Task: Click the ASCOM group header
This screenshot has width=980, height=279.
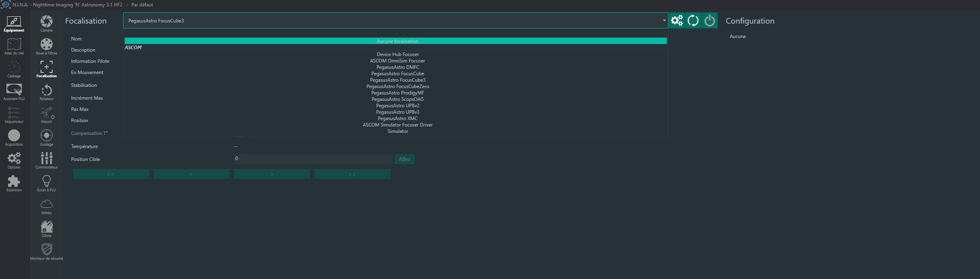Action: 133,48
